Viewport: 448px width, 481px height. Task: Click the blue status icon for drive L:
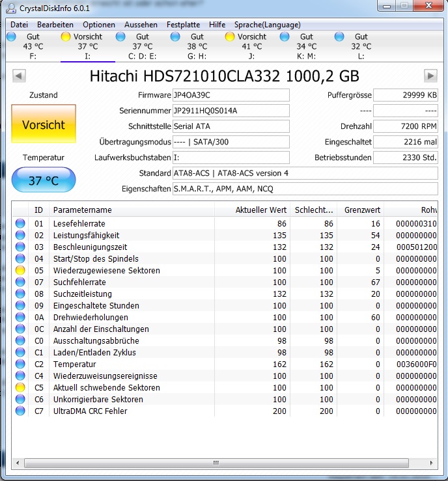[x=339, y=36]
